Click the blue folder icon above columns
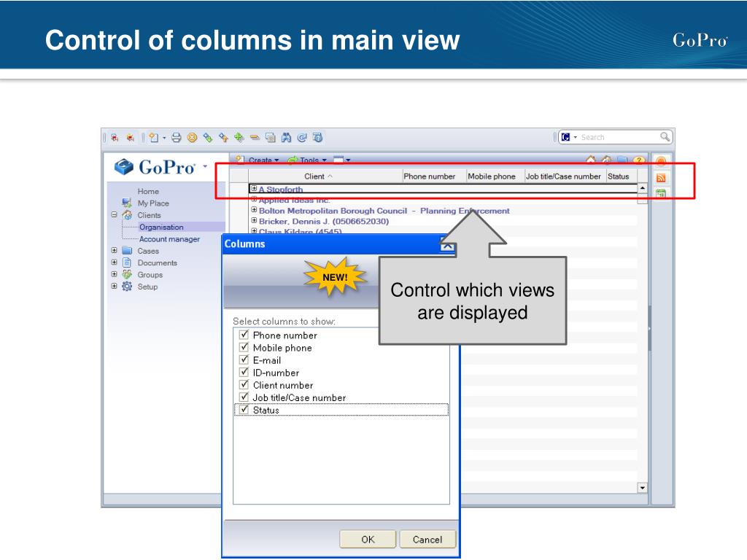This screenshot has height=560, width=747. point(622,160)
